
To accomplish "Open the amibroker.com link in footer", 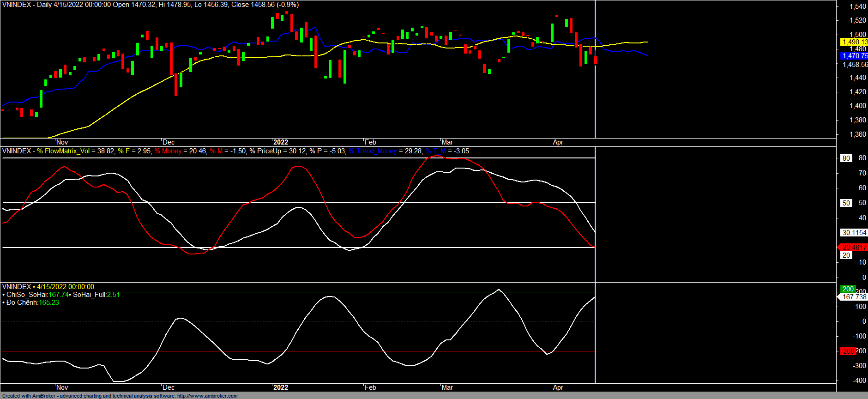I will [207, 396].
